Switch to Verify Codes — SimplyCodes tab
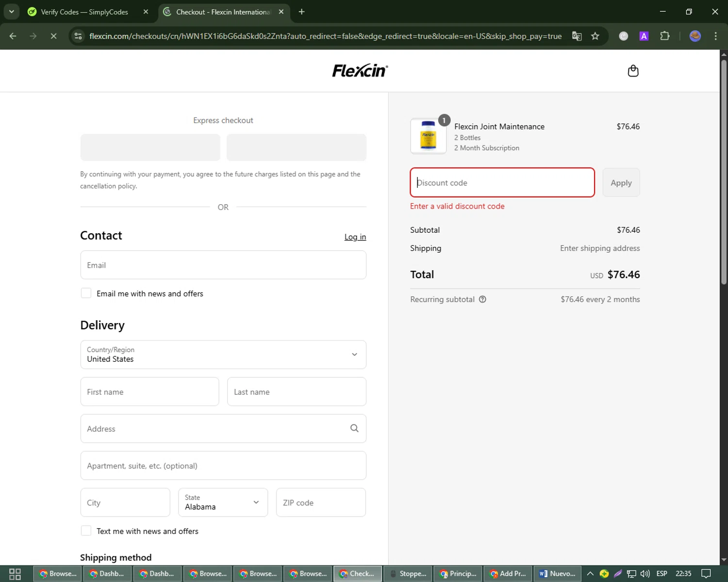The width and height of the screenshot is (728, 582). [85, 12]
